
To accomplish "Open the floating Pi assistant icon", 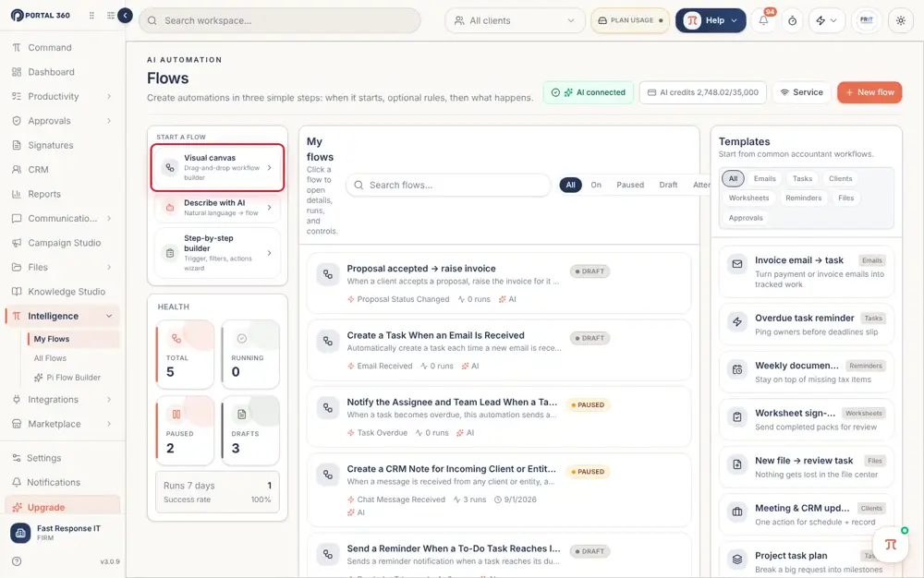I will [891, 545].
